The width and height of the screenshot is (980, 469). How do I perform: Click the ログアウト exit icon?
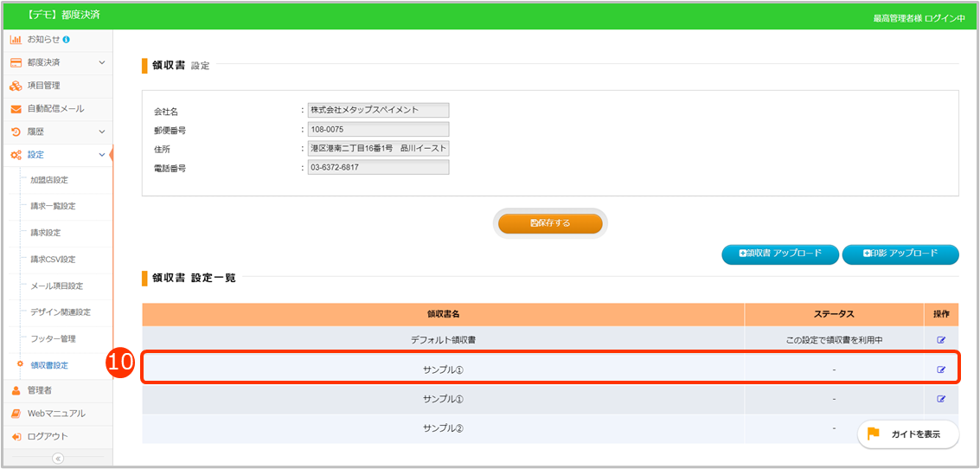(x=16, y=436)
